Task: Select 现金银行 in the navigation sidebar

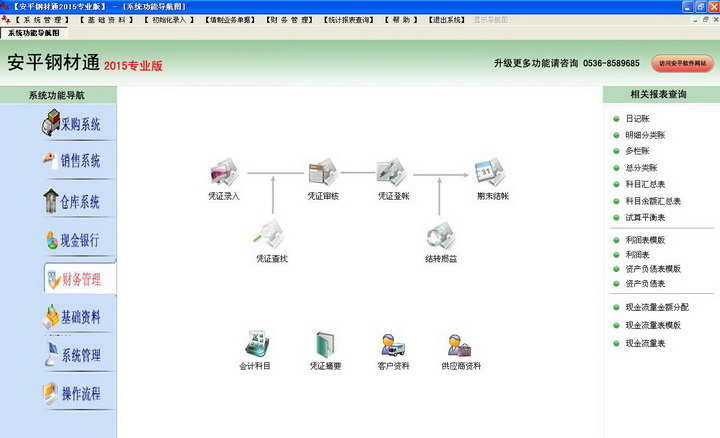Action: (73, 240)
